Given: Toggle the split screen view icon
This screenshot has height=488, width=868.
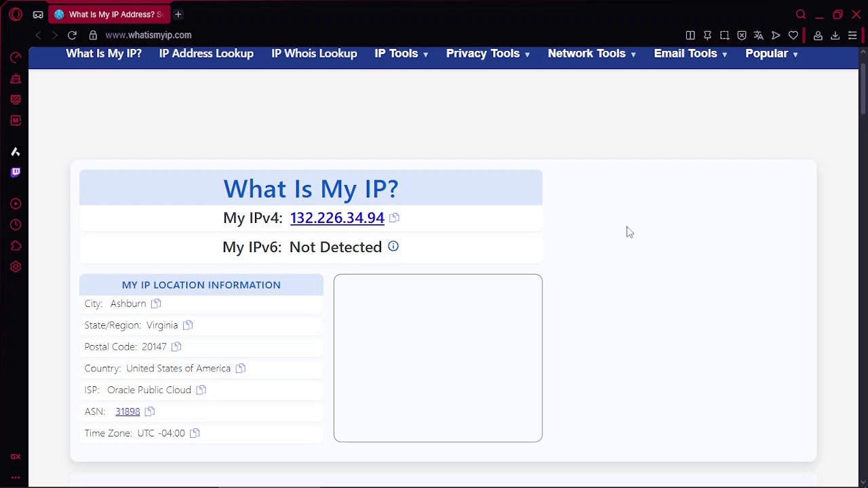Looking at the screenshot, I should pos(690,35).
